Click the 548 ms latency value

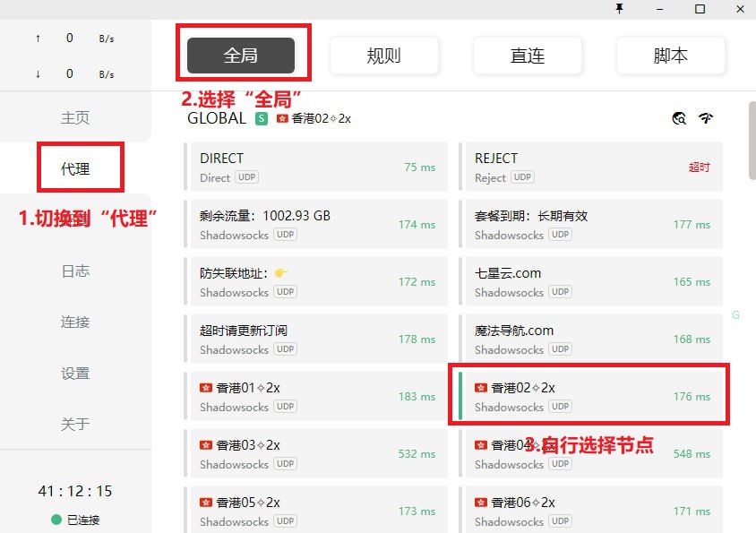(692, 454)
